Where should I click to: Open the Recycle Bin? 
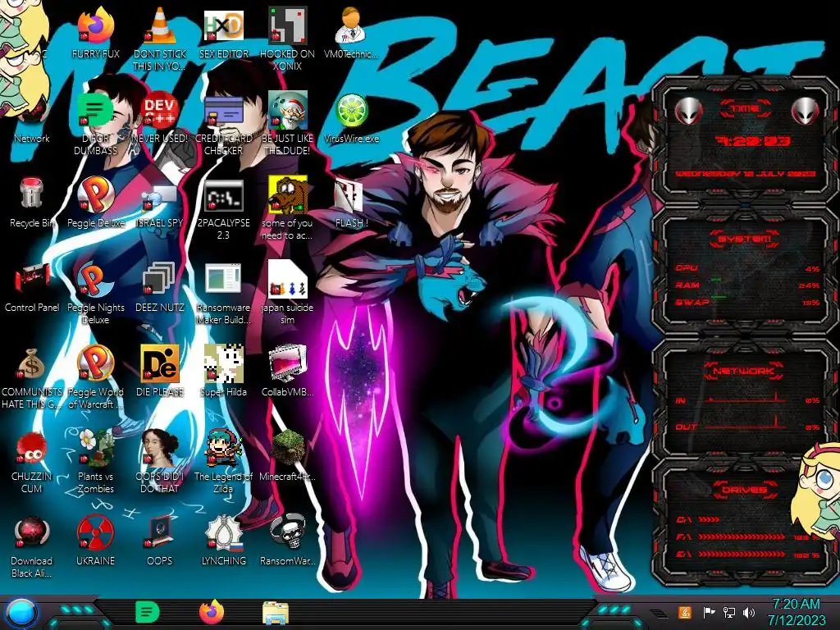[32, 194]
